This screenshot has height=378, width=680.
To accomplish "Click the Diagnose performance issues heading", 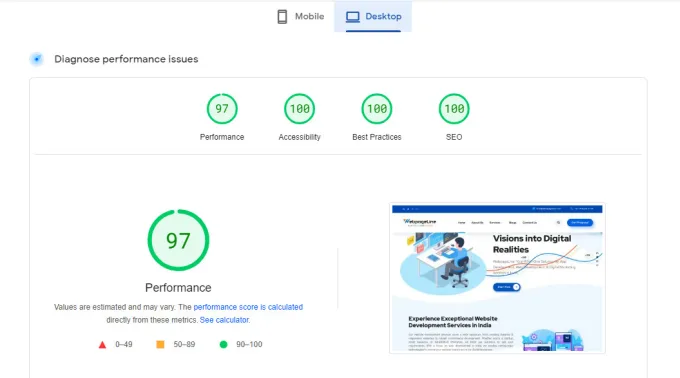I will [x=126, y=59].
